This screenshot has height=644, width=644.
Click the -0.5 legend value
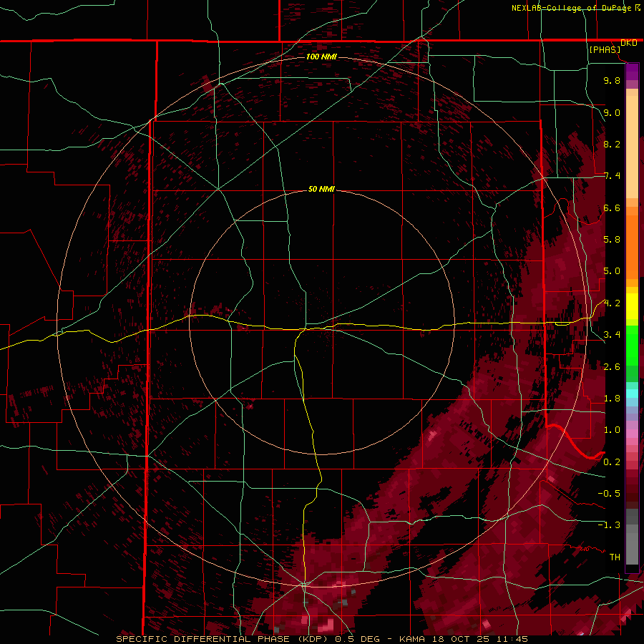click(x=609, y=494)
